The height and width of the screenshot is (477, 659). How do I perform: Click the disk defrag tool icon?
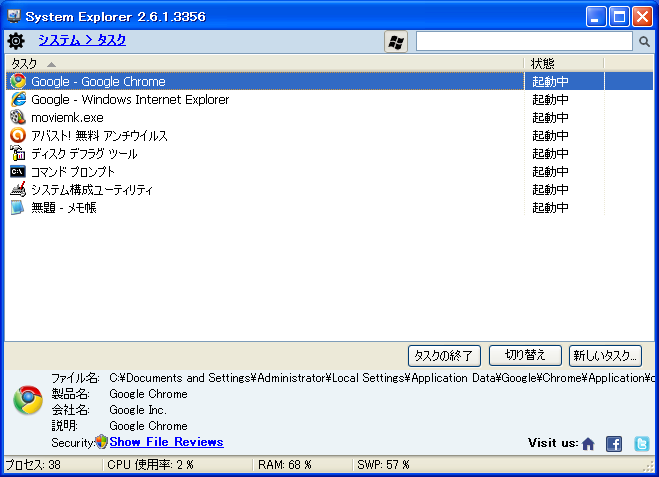(x=18, y=153)
